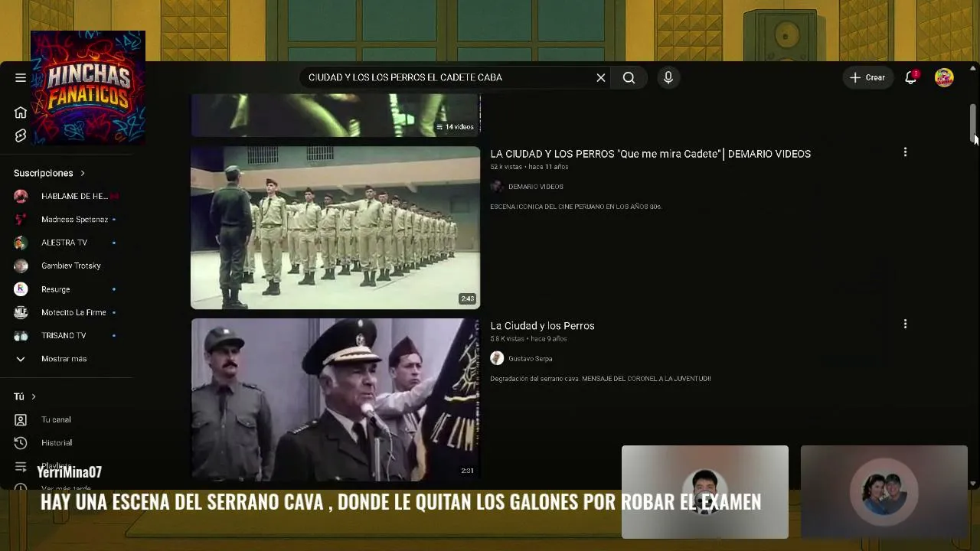Image resolution: width=980 pixels, height=551 pixels.
Task: Select Madness Spetsnaz subscription name
Action: (x=74, y=220)
